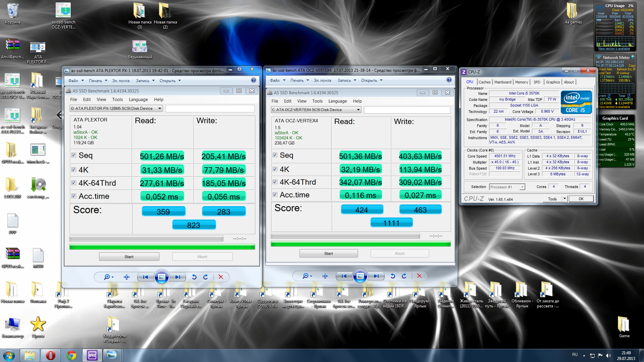Play slideshow in left photo viewer

point(161,277)
